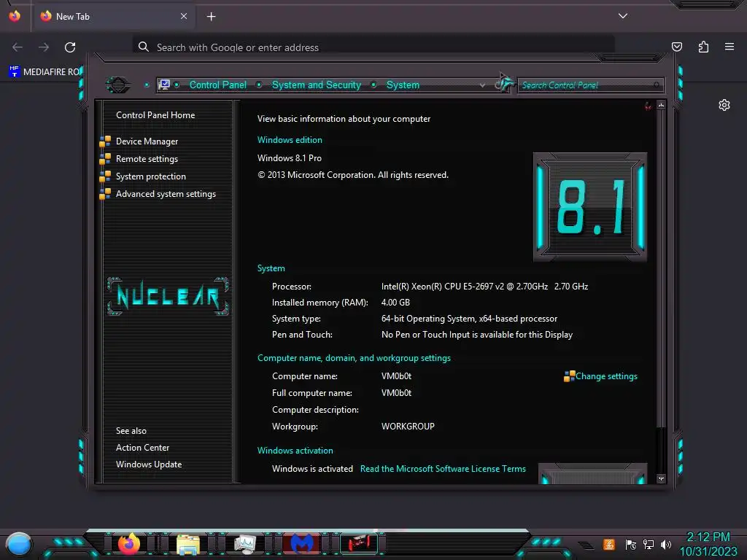Select the New Tab tab in Firefox
This screenshot has height=560, width=747.
coord(115,17)
